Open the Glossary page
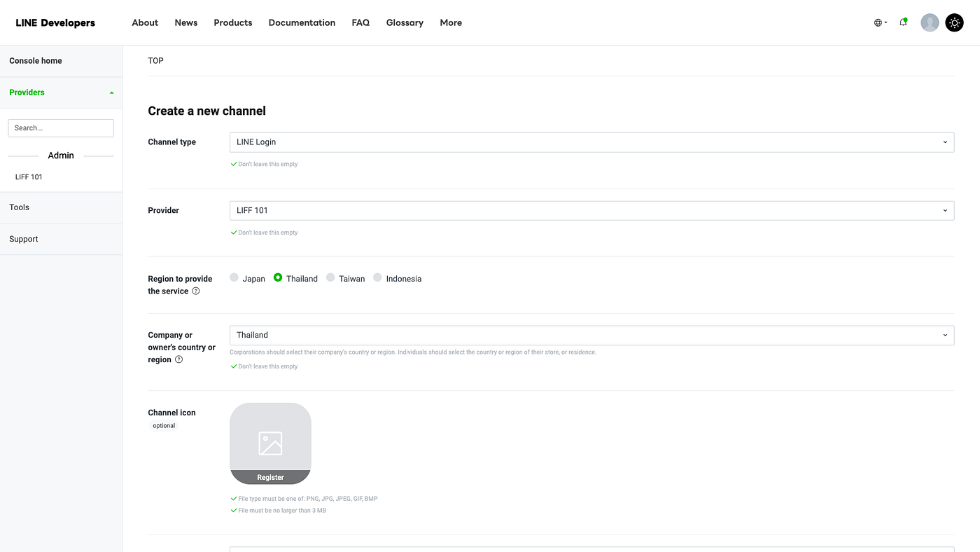The height and width of the screenshot is (552, 980). (405, 22)
